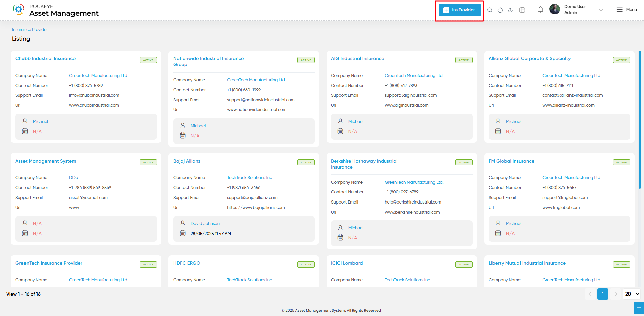Screen dimensions: 644x316
Task: Click support@fmglobal.com email text
Action: pyautogui.click(x=565, y=198)
